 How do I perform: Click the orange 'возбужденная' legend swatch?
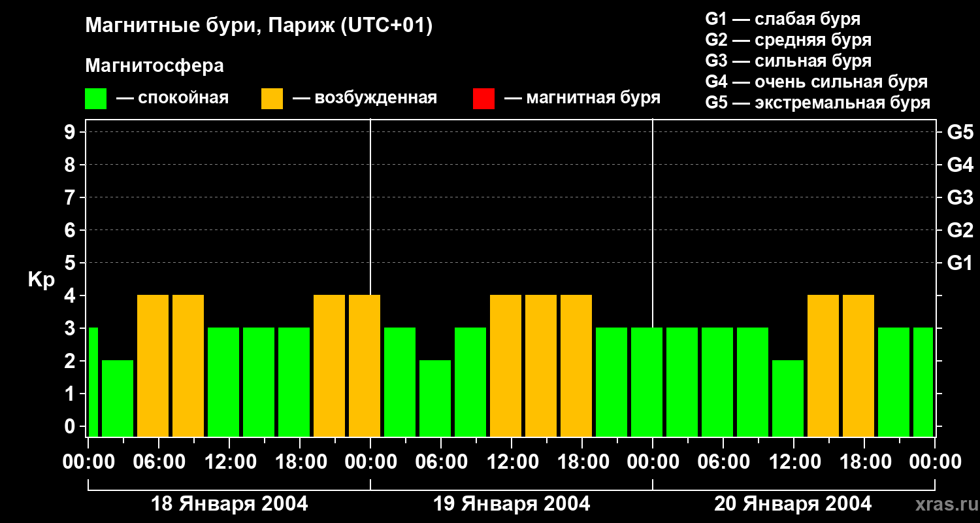[272, 99]
